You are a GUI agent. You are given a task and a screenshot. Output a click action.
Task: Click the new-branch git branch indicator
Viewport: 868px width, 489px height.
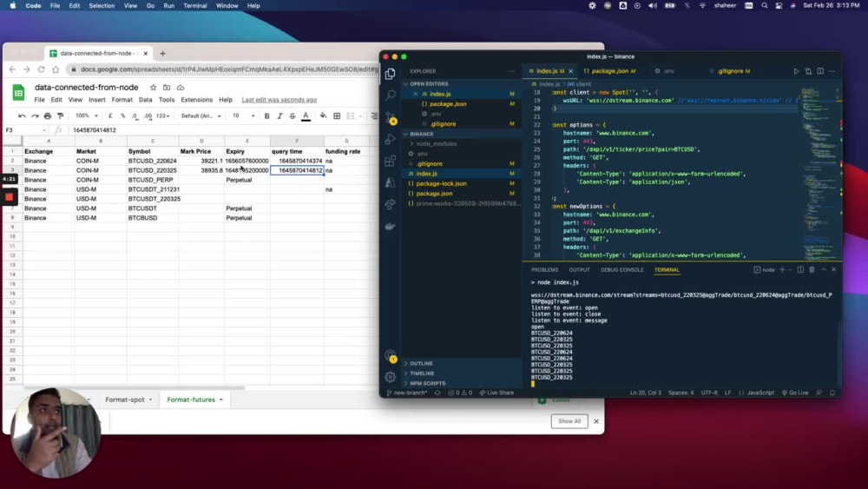407,393
